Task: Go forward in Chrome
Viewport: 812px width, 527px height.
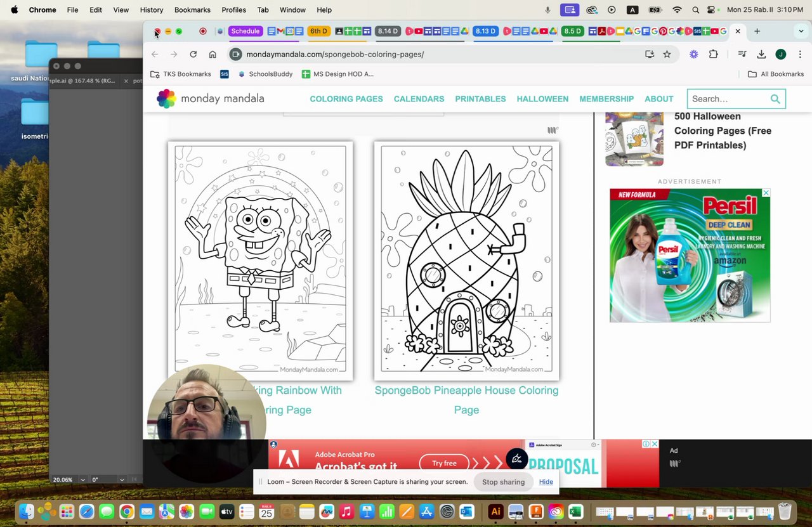Action: (174, 55)
